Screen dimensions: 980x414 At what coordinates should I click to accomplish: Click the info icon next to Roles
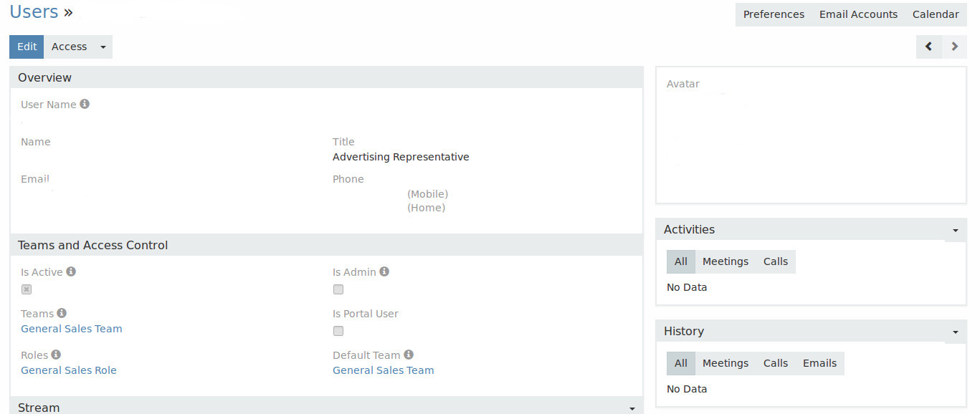tap(56, 355)
